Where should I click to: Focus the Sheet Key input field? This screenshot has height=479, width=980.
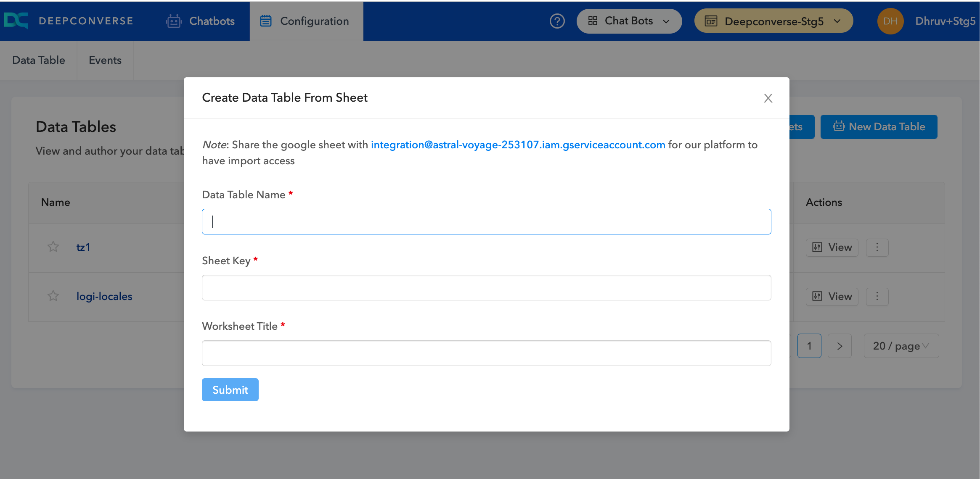(486, 288)
